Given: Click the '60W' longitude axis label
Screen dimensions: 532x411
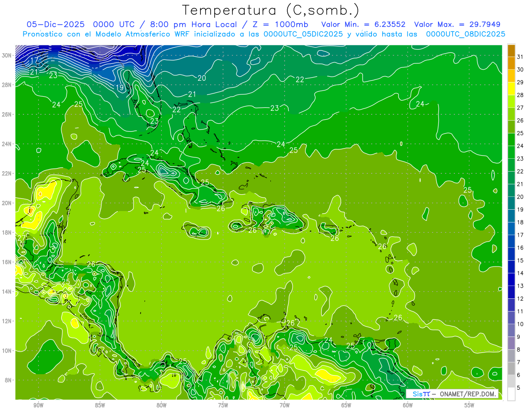Looking at the screenshot, I should point(408,406).
